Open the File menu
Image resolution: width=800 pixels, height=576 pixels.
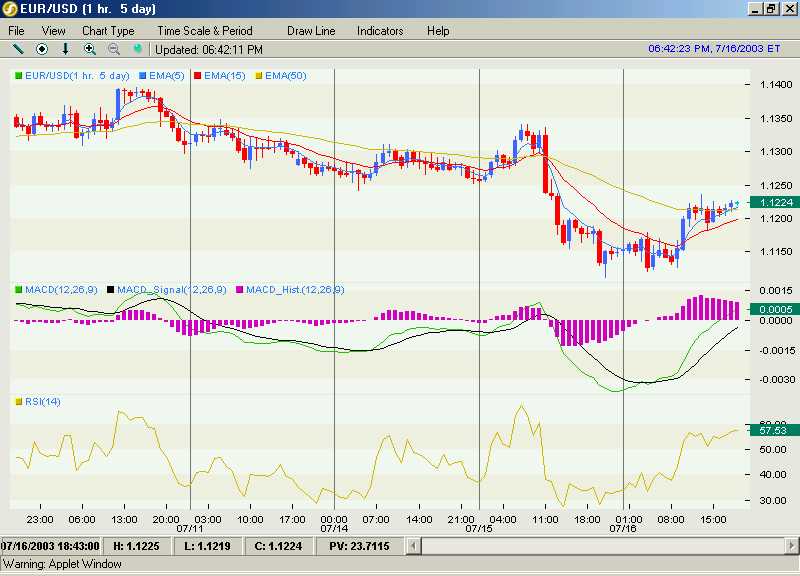click(x=16, y=31)
